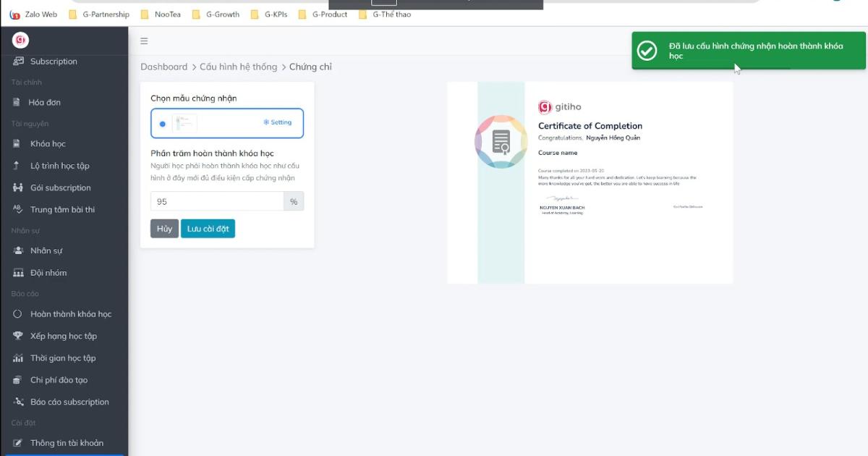Click the "Course name" text on certificate
Screen dimensions: 868x456
pos(558,153)
